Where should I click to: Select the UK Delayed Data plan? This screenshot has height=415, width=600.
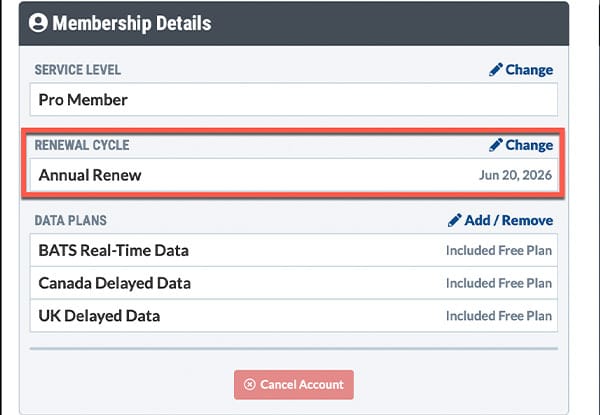[99, 316]
